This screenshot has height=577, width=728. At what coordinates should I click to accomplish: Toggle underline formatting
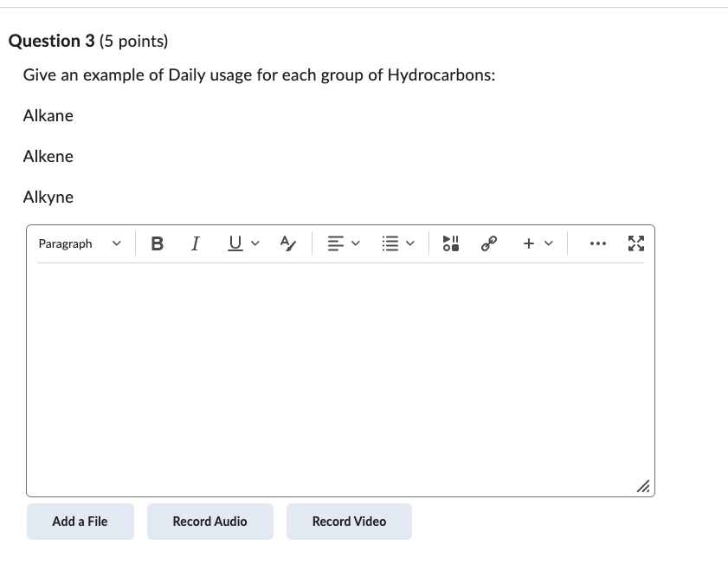point(233,243)
